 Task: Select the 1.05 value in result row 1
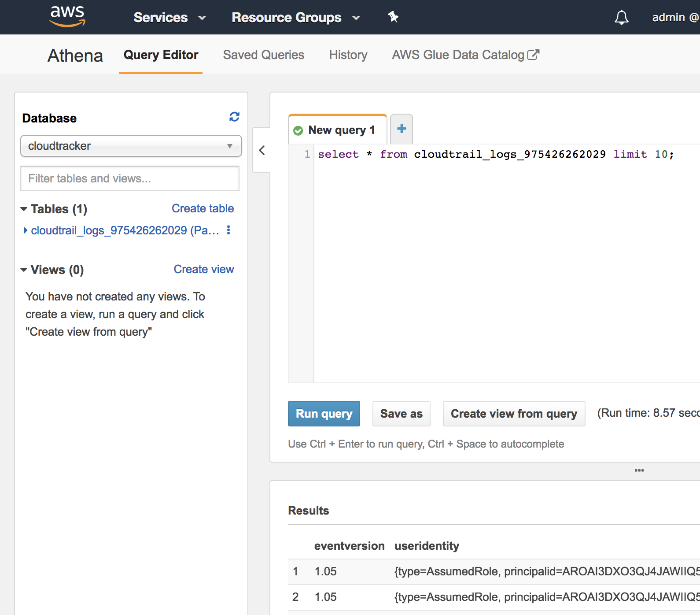point(325,571)
